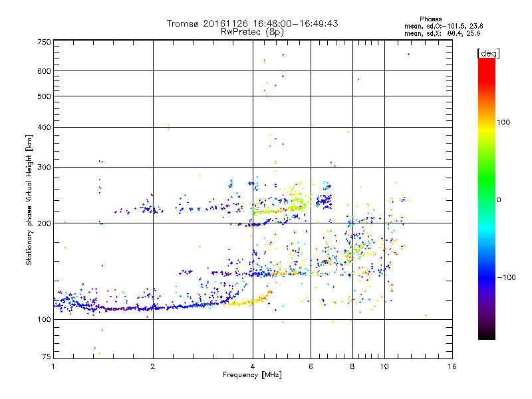The height and width of the screenshot is (399, 532).
Task: Click the x-axis tick label '8'
Action: point(352,366)
